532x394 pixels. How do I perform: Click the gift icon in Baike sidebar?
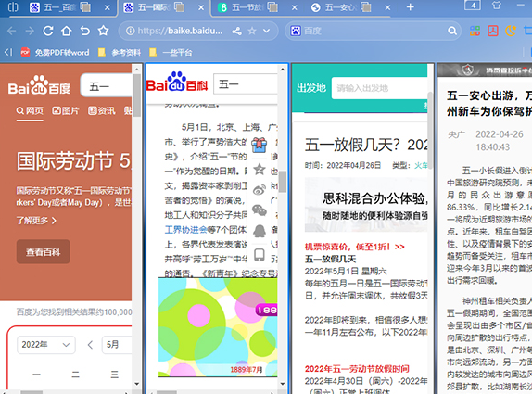(260, 145)
